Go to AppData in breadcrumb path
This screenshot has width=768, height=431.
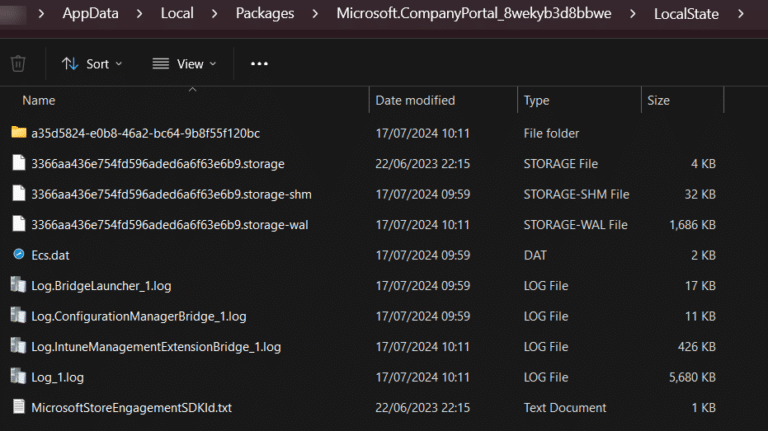[x=91, y=13]
